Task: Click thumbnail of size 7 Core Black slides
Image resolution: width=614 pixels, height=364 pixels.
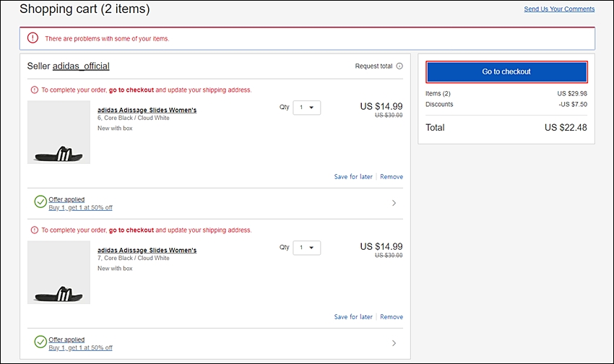Action: [x=59, y=272]
